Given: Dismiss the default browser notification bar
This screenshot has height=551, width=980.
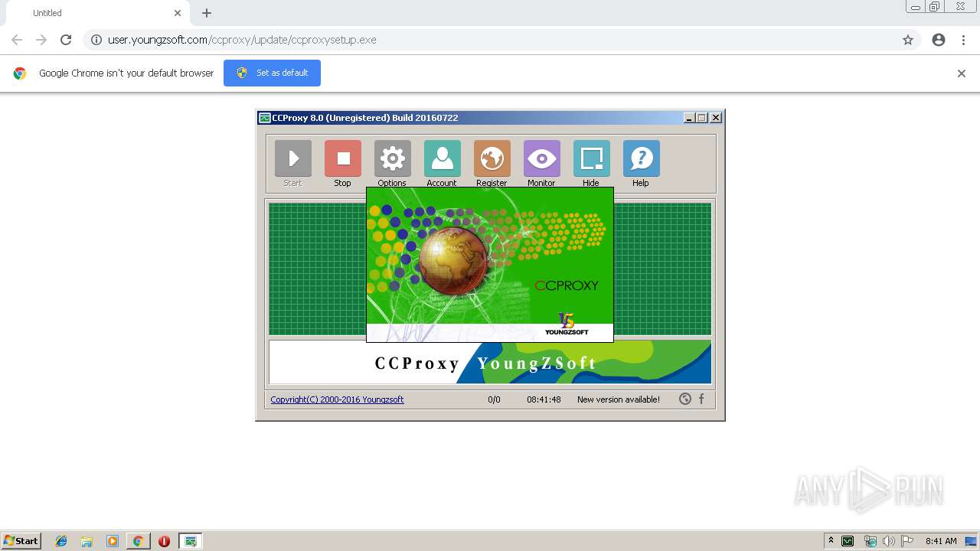Looking at the screenshot, I should 962,73.
